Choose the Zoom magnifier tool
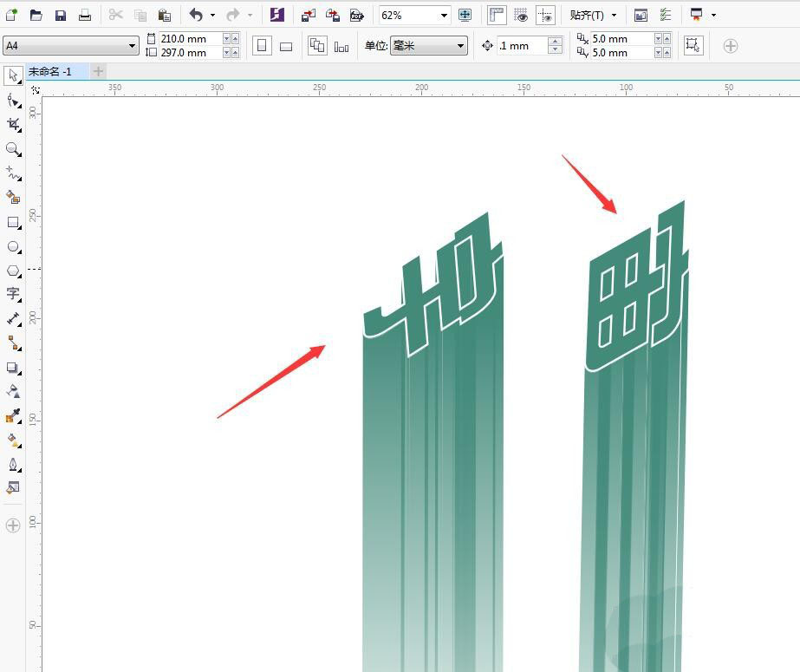The image size is (800, 672). [13, 149]
